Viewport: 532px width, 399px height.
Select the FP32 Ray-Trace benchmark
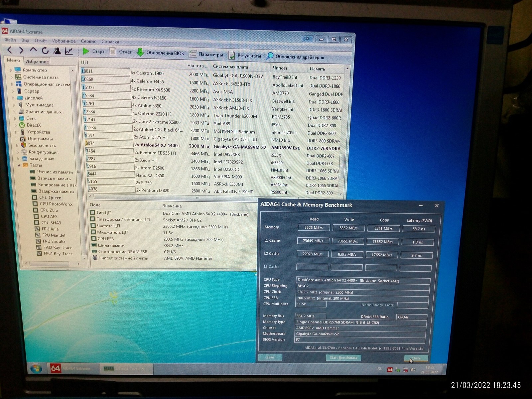[x=58, y=247]
